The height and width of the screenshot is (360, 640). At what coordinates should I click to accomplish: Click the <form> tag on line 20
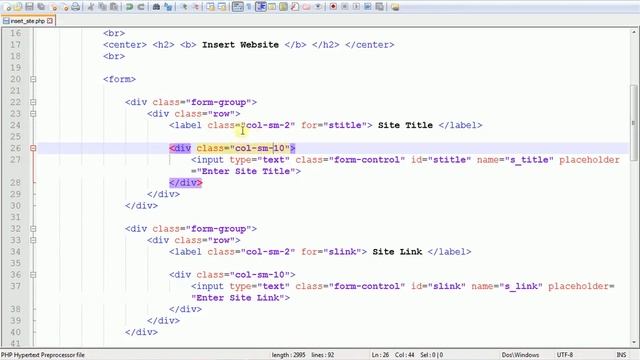coord(120,79)
